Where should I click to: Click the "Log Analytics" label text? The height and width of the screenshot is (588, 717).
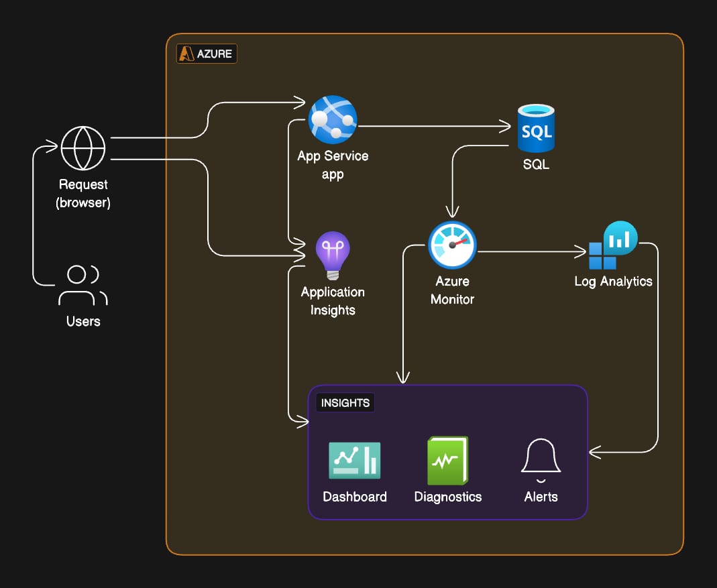[613, 281]
